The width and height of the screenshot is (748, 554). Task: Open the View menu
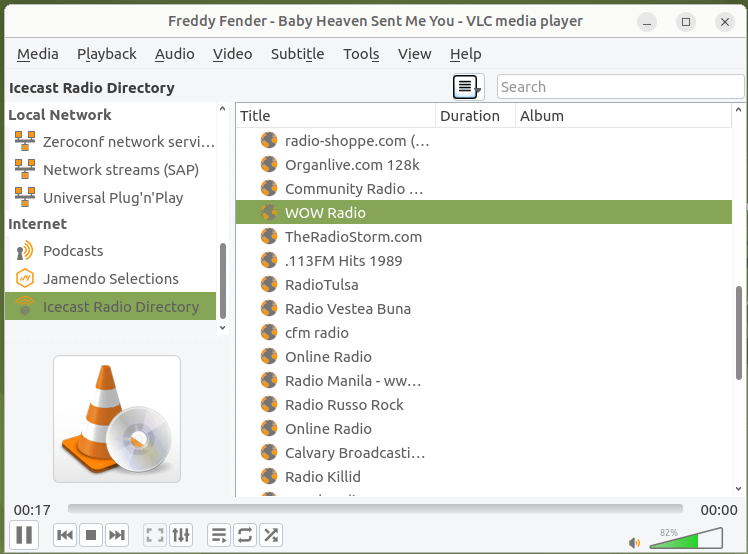coord(415,54)
